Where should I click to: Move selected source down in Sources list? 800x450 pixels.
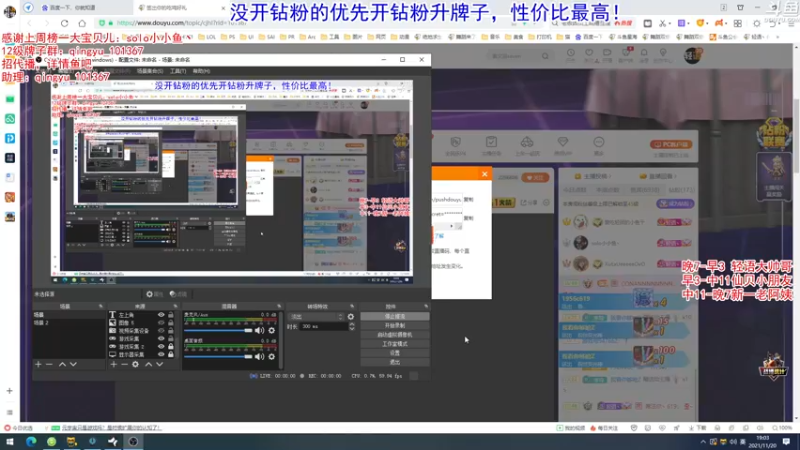(159, 364)
